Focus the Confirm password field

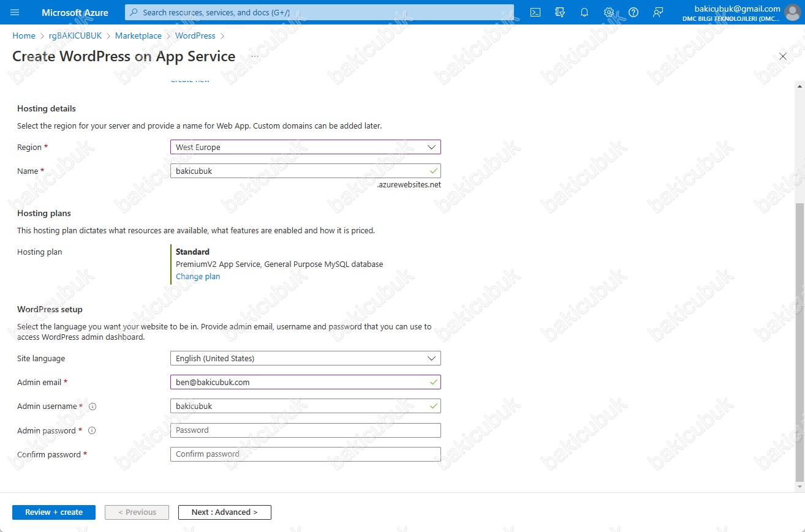(305, 454)
